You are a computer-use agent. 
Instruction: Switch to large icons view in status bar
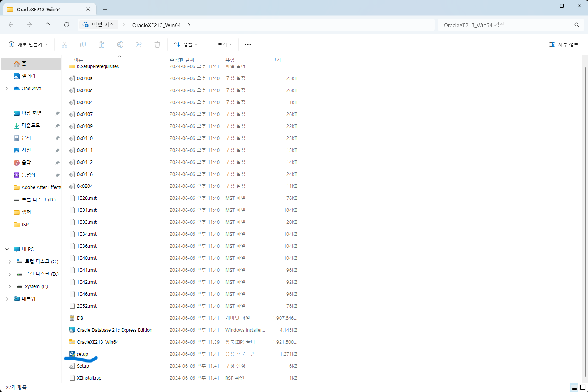pos(583,387)
